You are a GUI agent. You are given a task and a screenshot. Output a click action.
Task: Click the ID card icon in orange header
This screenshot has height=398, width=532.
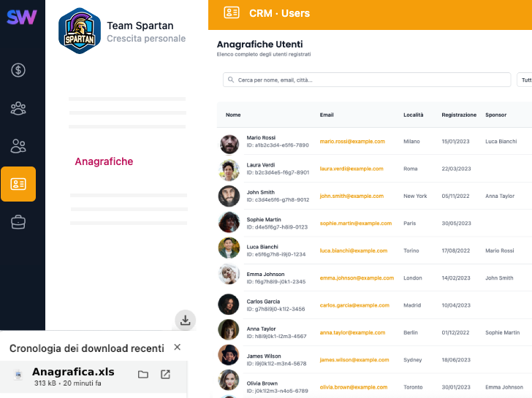(x=232, y=13)
